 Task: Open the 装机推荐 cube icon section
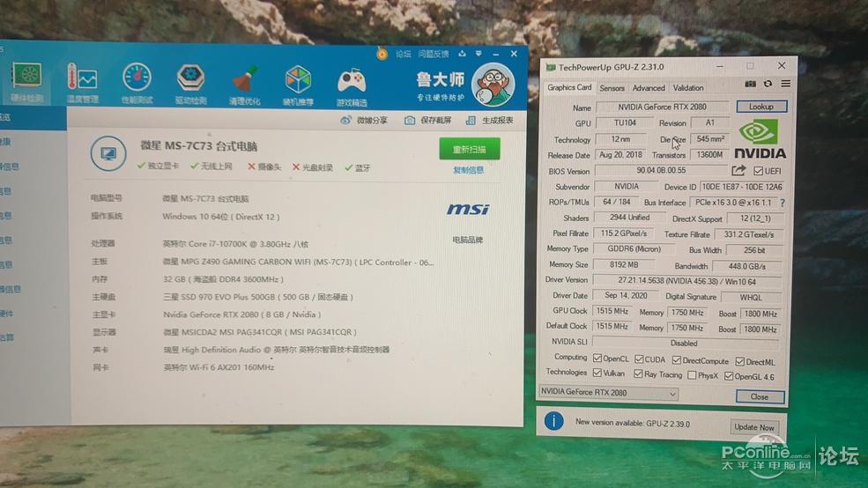tap(298, 85)
